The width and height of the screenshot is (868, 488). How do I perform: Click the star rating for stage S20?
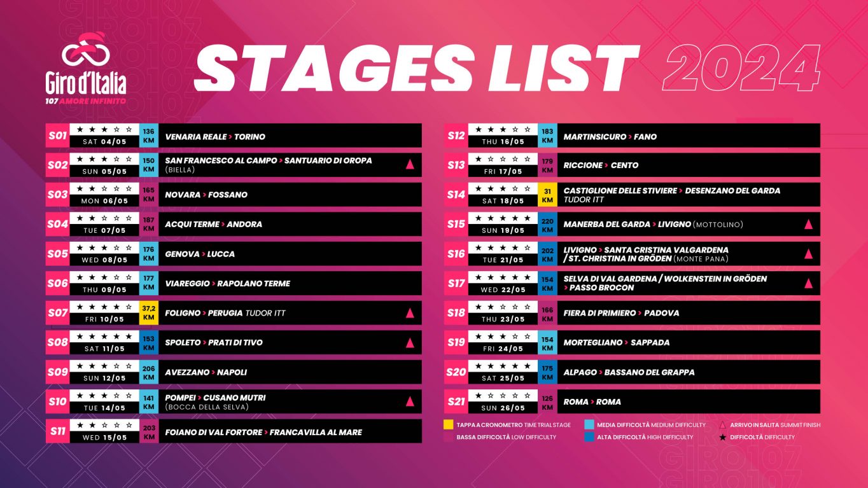[x=503, y=366]
